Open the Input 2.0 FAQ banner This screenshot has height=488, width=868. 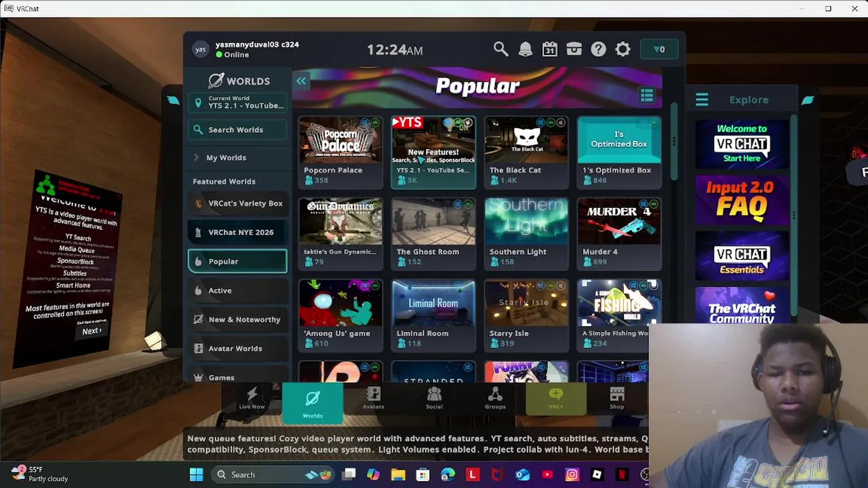click(x=742, y=199)
